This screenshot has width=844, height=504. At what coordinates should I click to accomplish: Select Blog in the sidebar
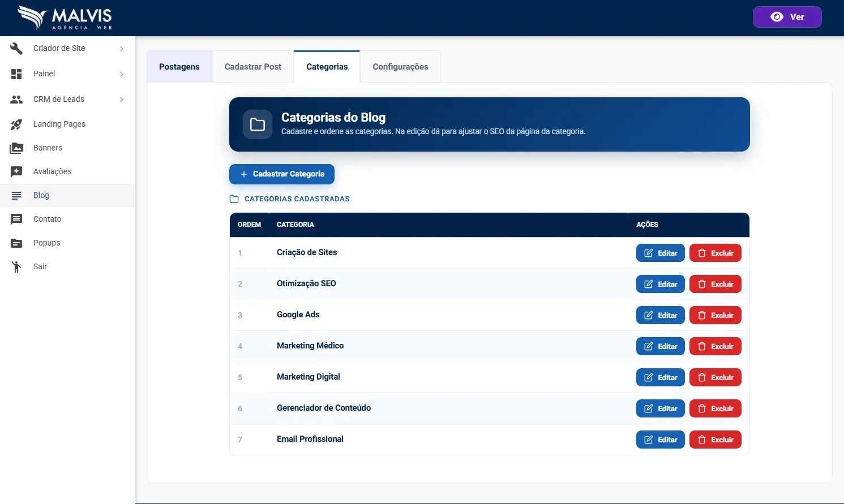[x=67, y=195]
